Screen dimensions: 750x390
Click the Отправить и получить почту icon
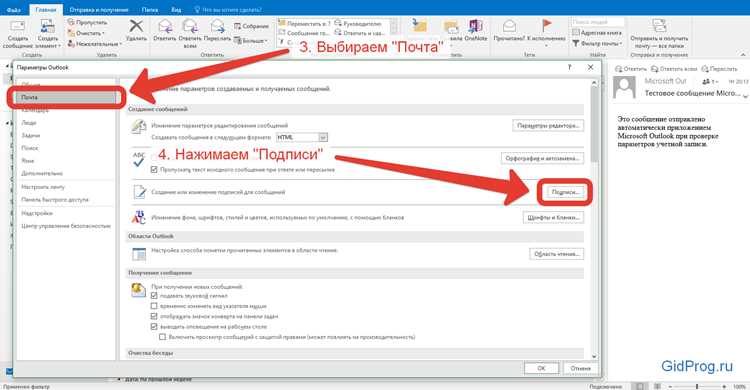point(659,26)
